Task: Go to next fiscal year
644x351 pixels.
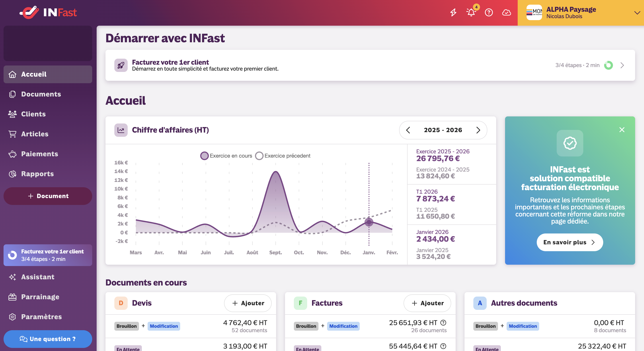Action: [x=478, y=130]
